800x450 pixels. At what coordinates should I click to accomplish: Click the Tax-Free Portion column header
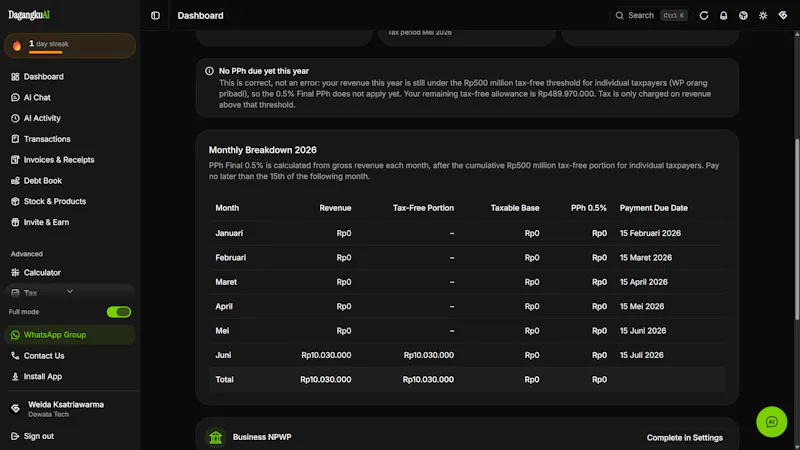pos(423,208)
